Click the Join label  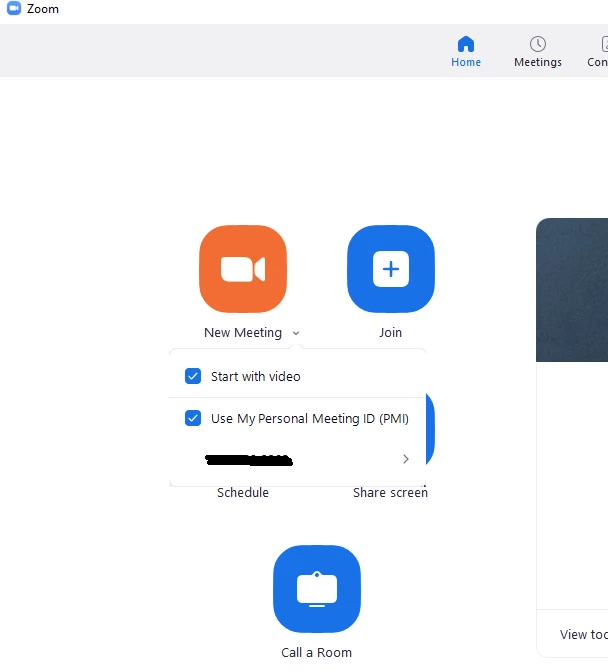390,333
